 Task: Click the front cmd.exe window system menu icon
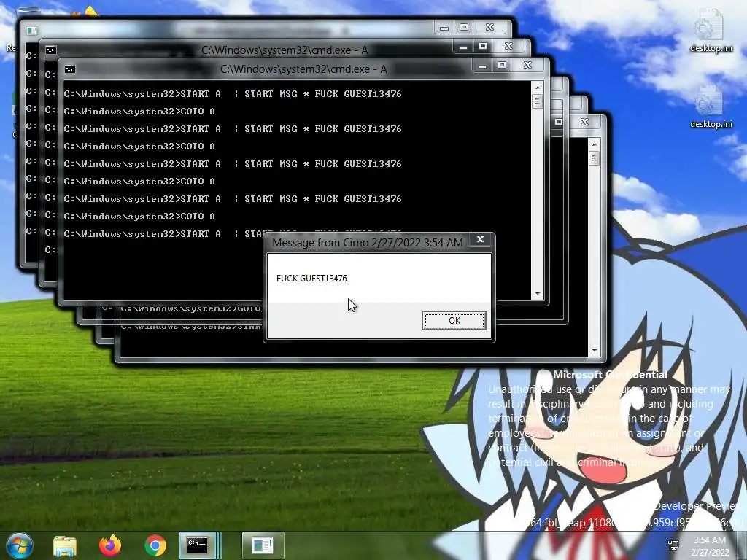[x=70, y=69]
